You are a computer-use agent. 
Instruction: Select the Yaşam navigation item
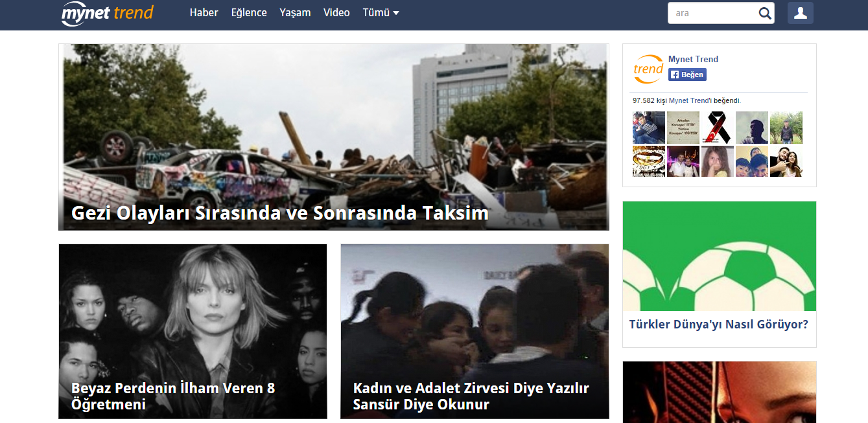coord(295,13)
